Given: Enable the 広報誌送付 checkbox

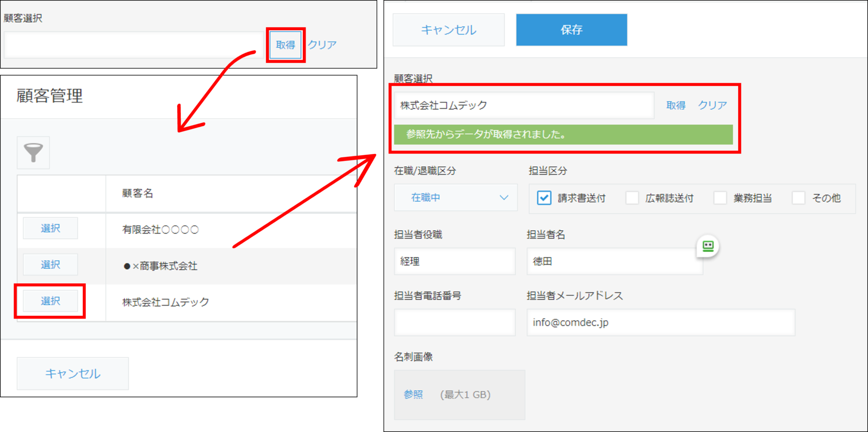Looking at the screenshot, I should [632, 198].
